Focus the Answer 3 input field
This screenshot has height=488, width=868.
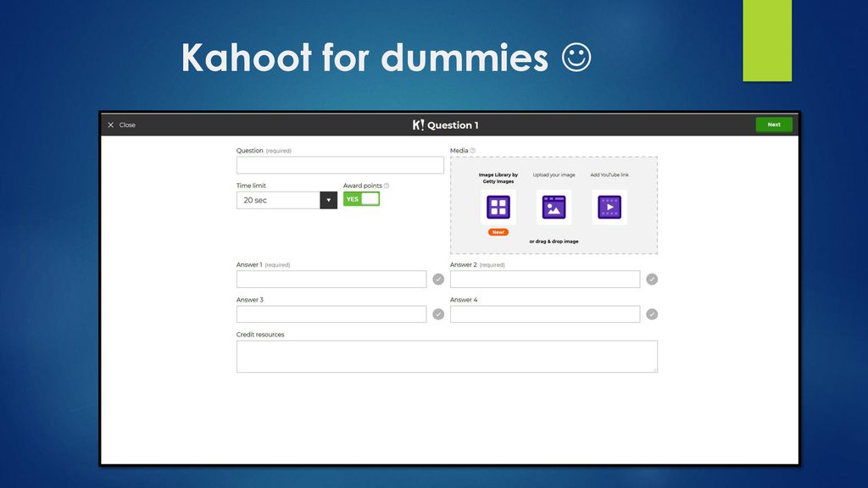(x=331, y=314)
